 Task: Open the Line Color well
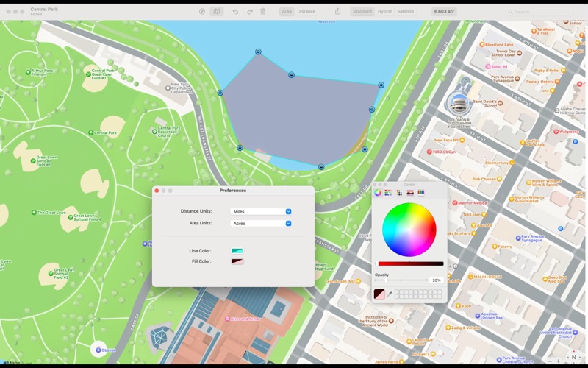pos(237,251)
